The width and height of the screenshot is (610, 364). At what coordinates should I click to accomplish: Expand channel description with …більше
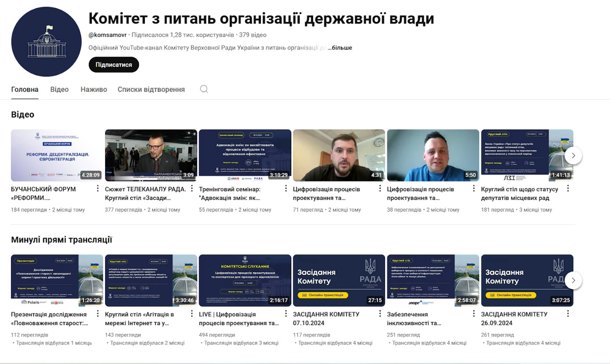point(340,48)
